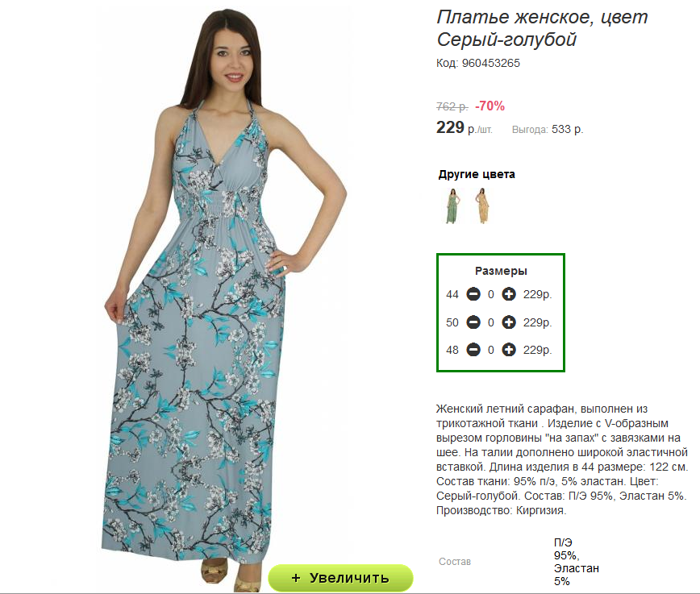The image size is (700, 594).
Task: Click the green Увеличить zoom button
Action: (x=340, y=578)
